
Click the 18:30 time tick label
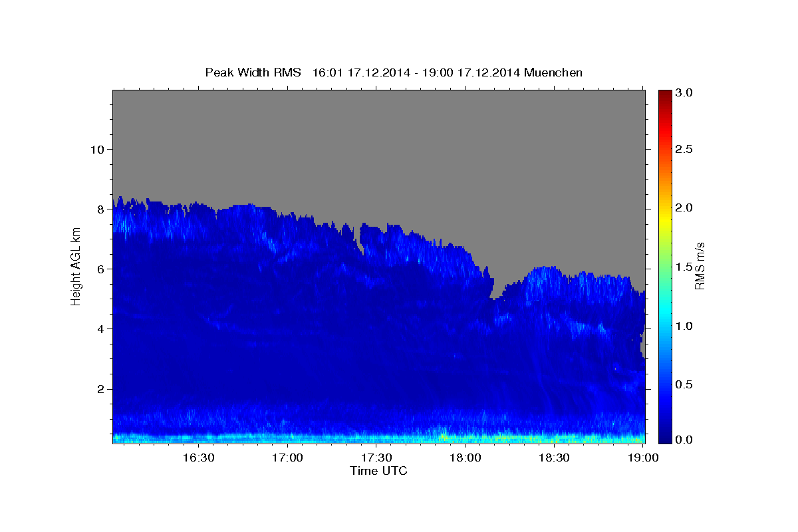(554, 458)
